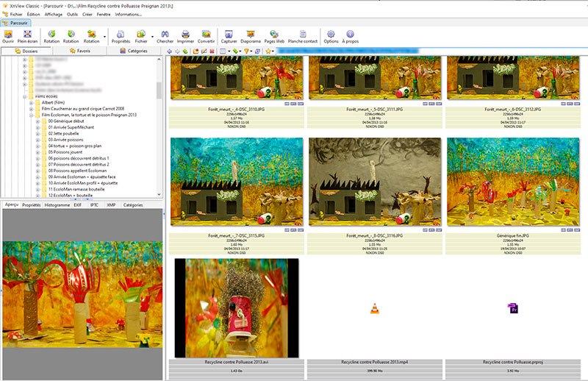588x381 pixels.
Task: Show the IPTC tab
Action: tap(94, 205)
